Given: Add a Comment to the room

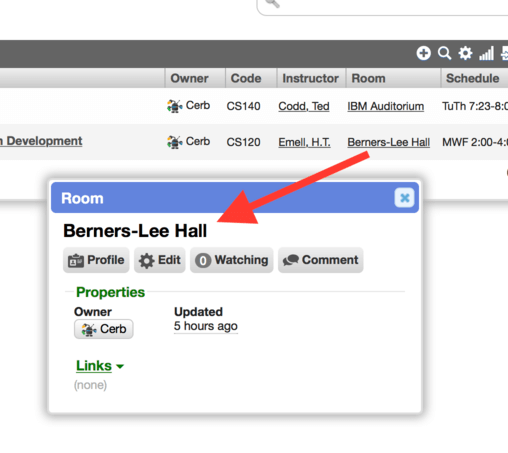Looking at the screenshot, I should 321,260.
